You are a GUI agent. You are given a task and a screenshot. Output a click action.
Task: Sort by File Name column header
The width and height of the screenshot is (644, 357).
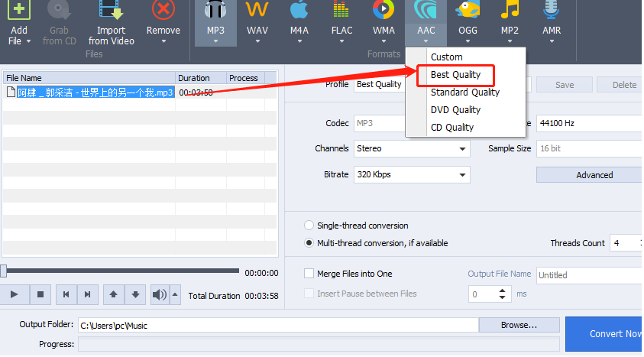click(89, 78)
